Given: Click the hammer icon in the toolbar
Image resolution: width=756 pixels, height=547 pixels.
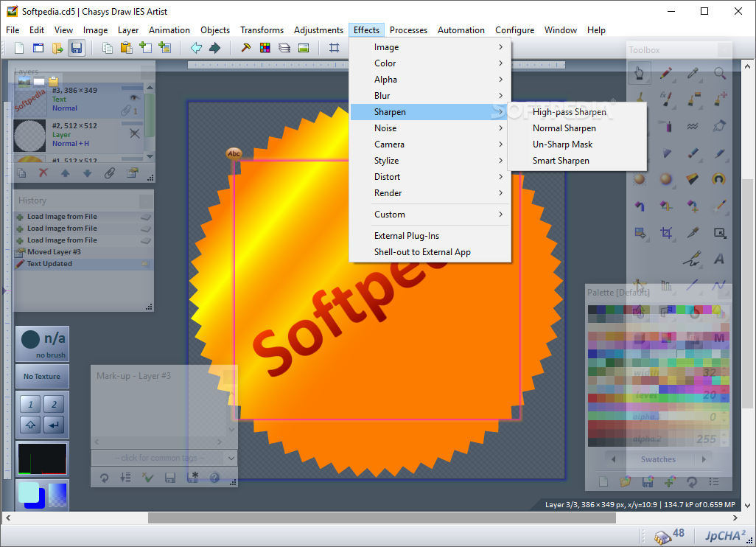Looking at the screenshot, I should click(246, 48).
